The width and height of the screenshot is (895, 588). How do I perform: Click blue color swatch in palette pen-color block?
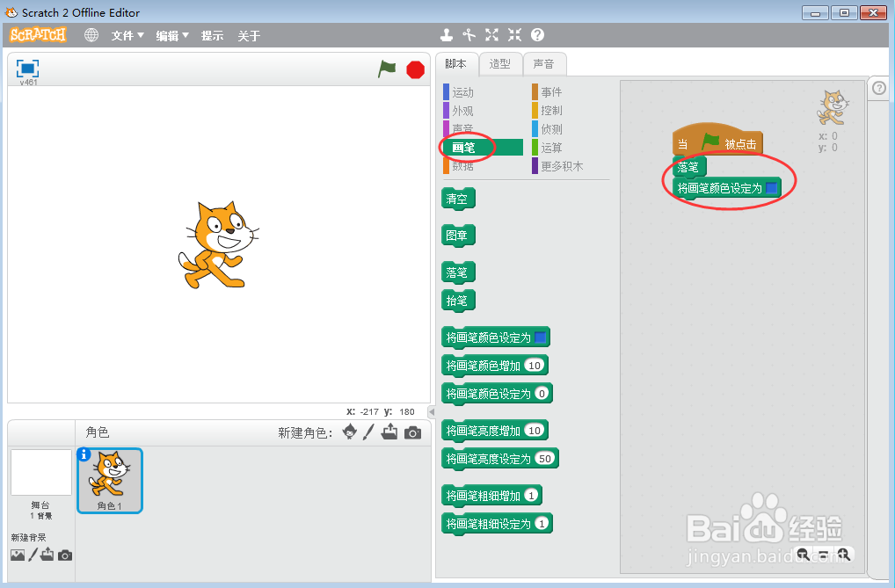[540, 338]
